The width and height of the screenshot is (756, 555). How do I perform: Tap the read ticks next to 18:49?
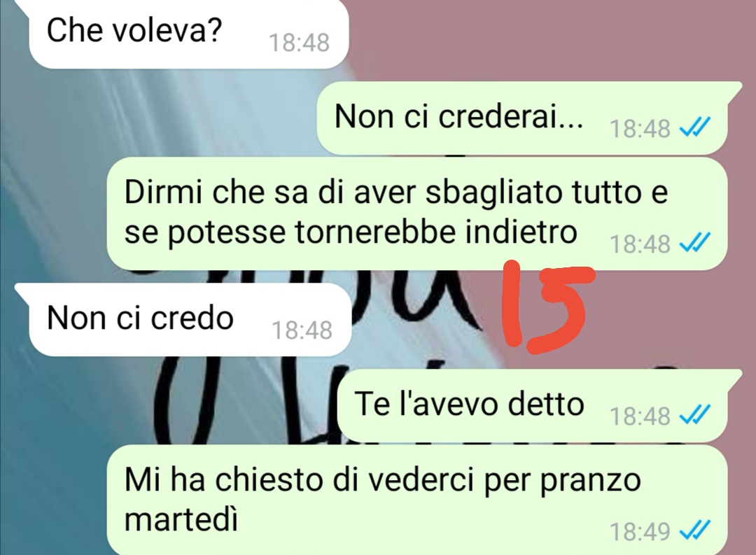pos(695,531)
